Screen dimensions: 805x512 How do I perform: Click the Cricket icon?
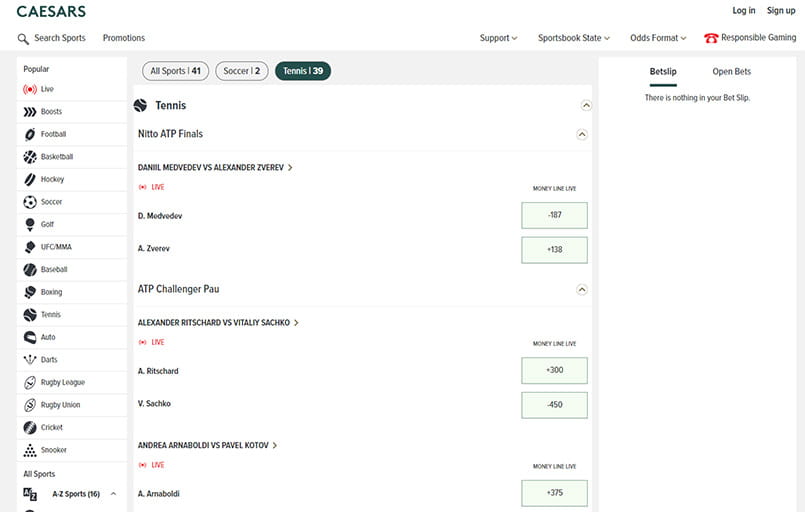pyautogui.click(x=30, y=428)
